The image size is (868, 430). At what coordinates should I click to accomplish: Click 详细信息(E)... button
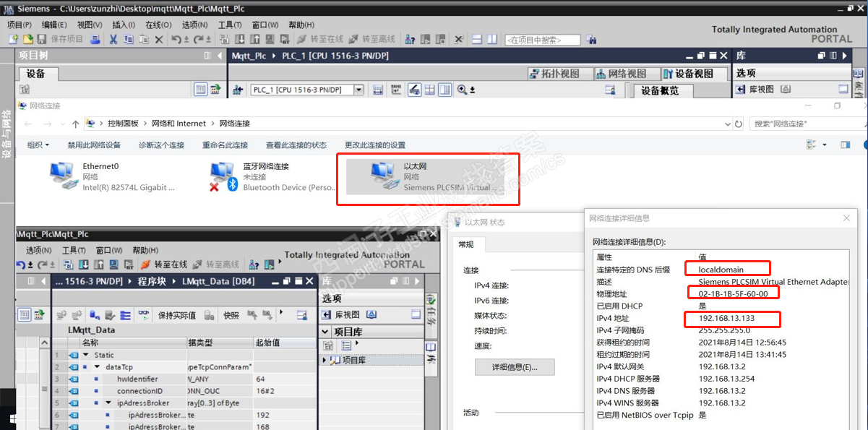[515, 367]
